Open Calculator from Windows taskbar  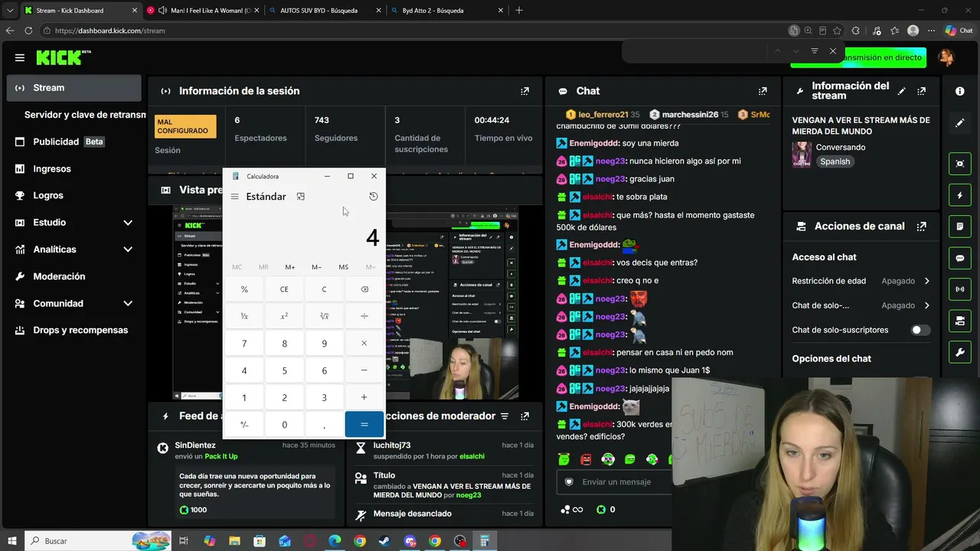[485, 541]
